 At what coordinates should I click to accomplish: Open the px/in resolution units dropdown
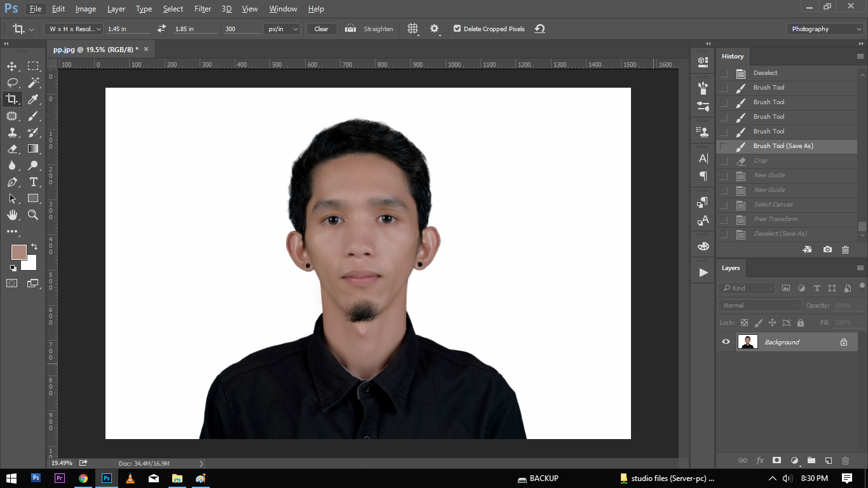click(282, 29)
